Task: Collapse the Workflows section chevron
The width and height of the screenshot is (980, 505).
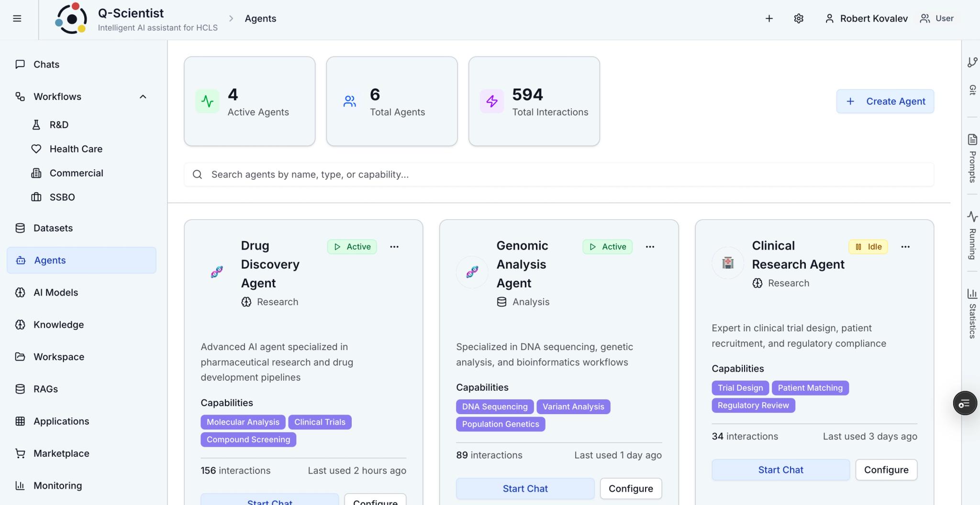Action: (142, 97)
